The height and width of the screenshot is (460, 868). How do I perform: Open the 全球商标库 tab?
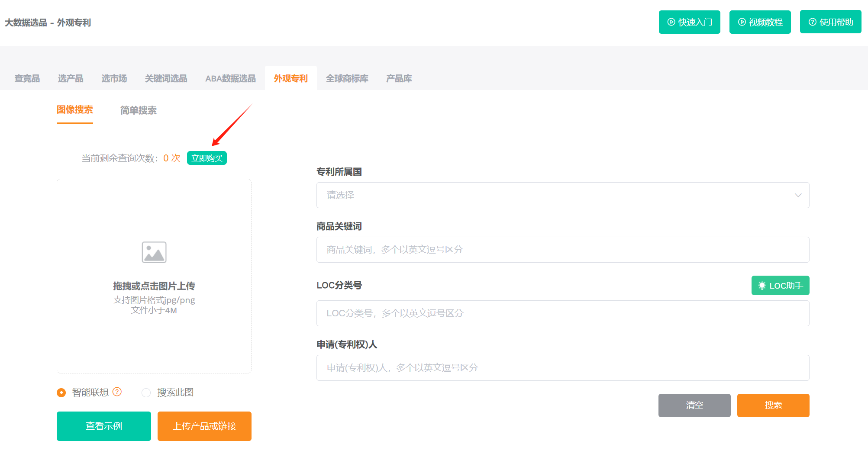347,78
